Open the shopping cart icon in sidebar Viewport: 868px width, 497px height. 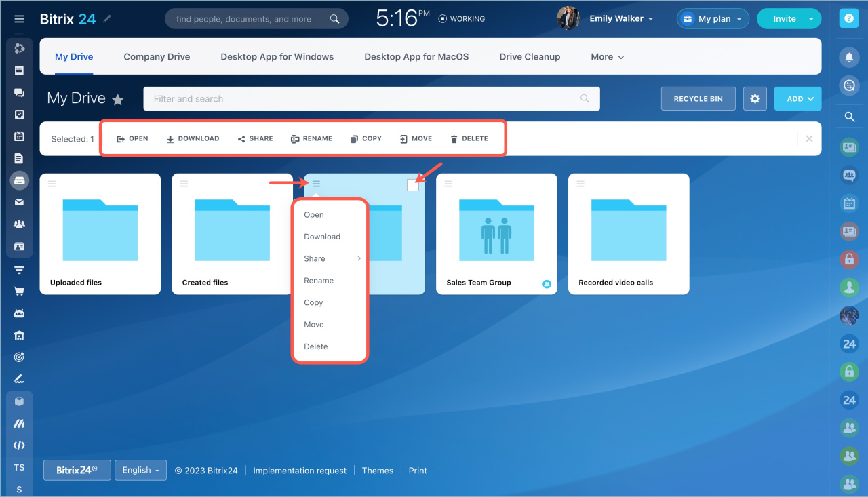coord(19,292)
